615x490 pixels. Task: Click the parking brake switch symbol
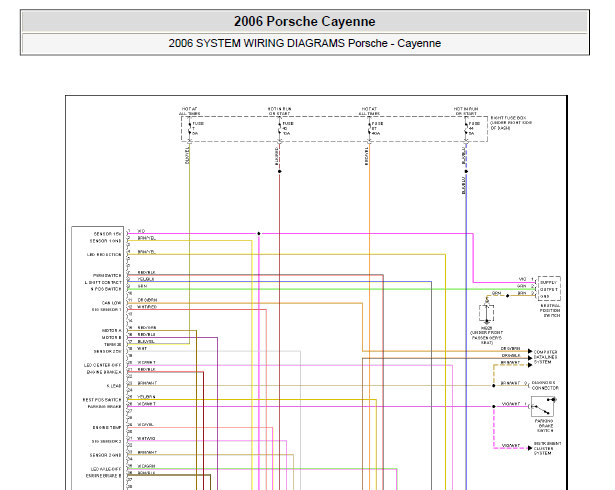pos(543,406)
